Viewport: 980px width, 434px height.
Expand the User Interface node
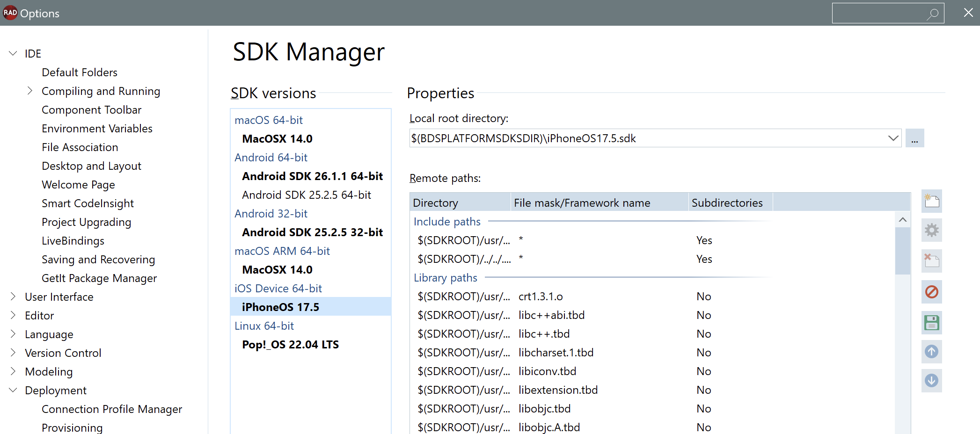[13, 297]
